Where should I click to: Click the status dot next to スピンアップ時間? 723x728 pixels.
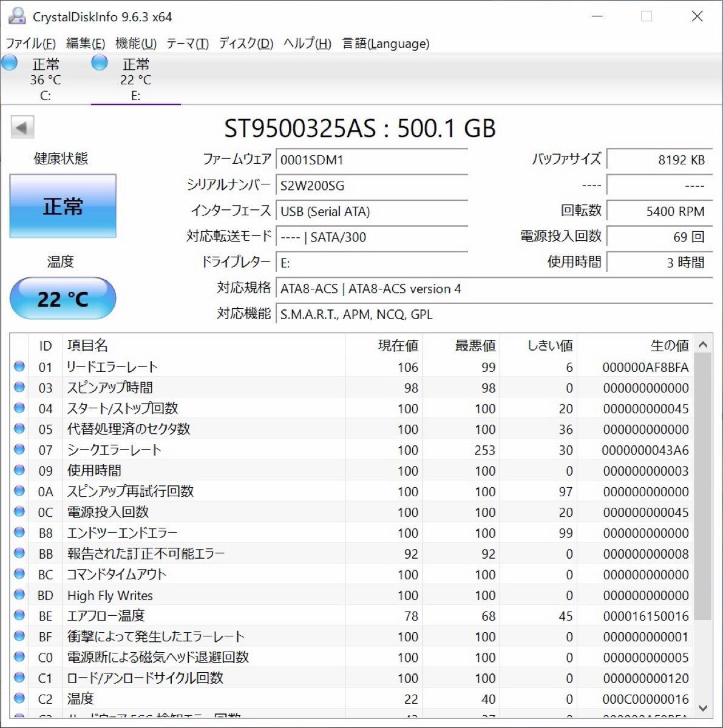point(19,387)
